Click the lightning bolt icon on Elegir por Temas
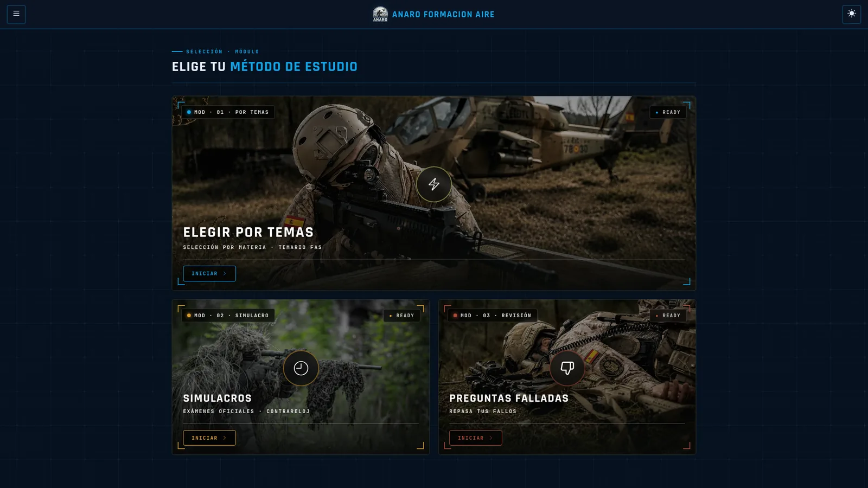Screen dimensions: 868x488 pos(434,184)
